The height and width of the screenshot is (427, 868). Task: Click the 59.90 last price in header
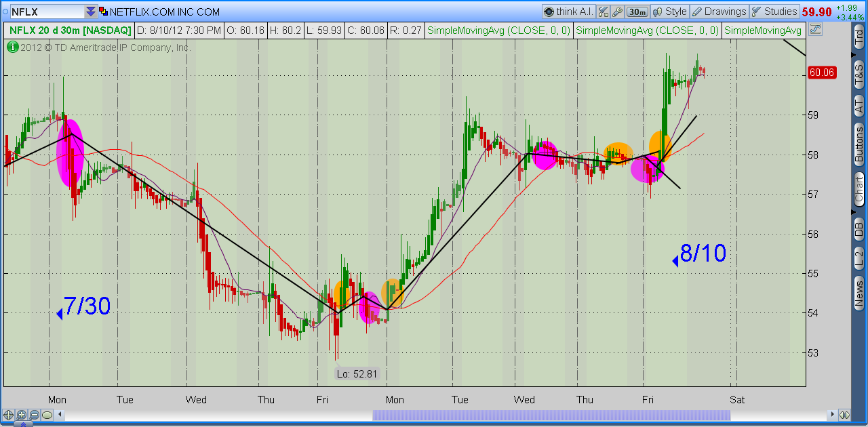point(816,12)
